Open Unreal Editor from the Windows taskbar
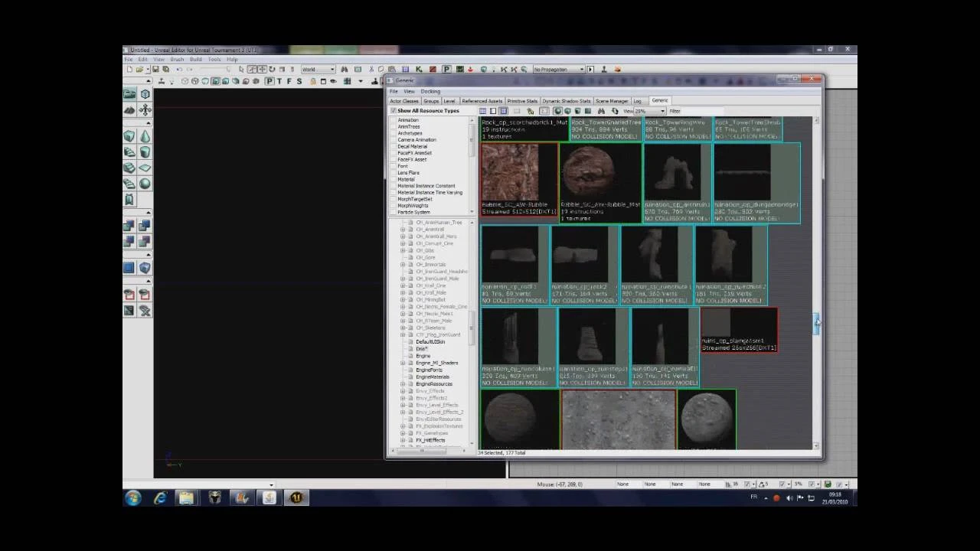 [x=296, y=498]
